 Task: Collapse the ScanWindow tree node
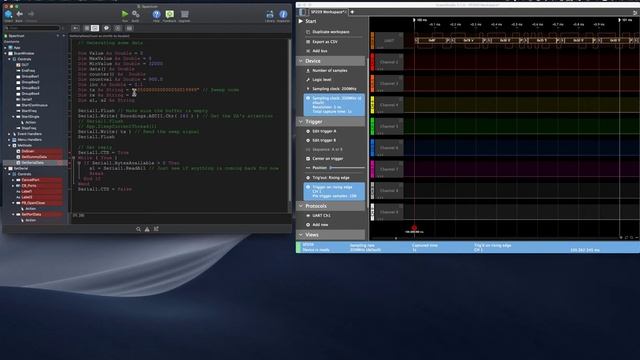point(6,53)
